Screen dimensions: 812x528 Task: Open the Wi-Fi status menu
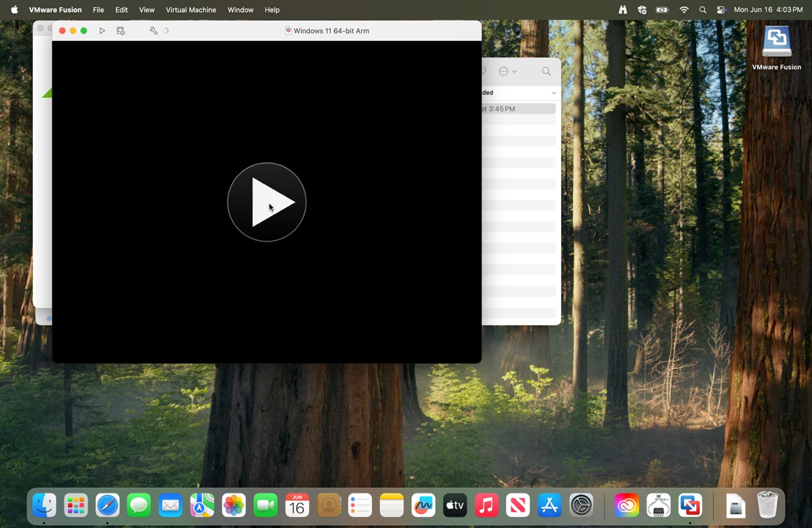coord(684,10)
